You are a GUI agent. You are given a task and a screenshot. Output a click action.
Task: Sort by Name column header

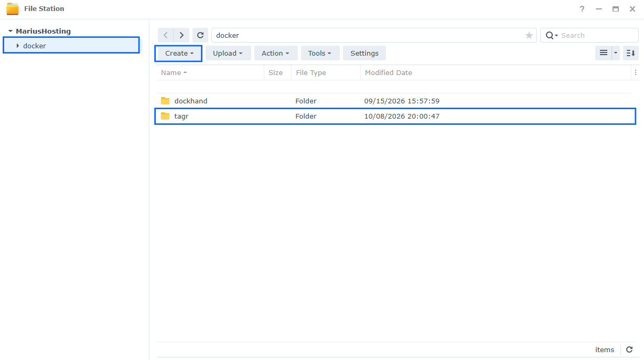click(210, 72)
